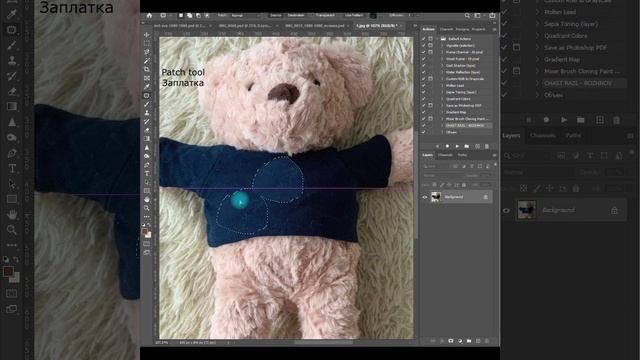This screenshot has width=640, height=360.
Task: Toggle dialog box for Frame Channel action
Action: tap(431, 52)
